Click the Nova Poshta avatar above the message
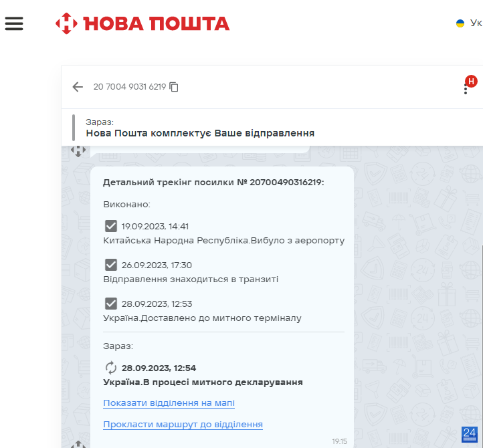This screenshot has height=448, width=483. pos(78,151)
